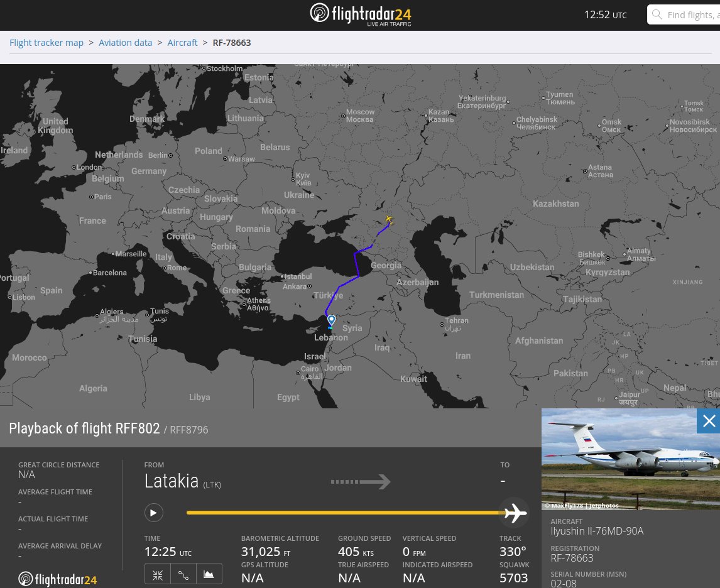Play the flight playback

[154, 513]
